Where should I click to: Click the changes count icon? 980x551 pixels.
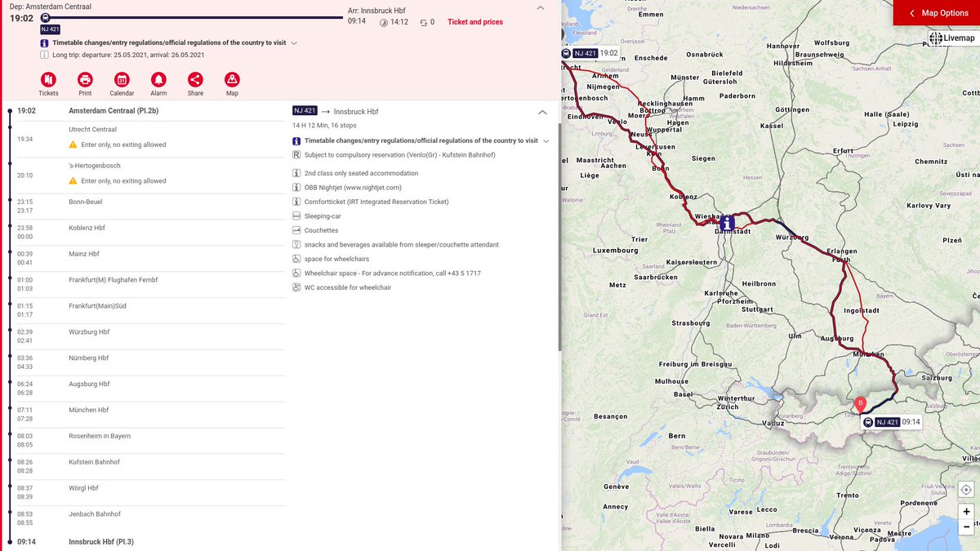(x=424, y=23)
